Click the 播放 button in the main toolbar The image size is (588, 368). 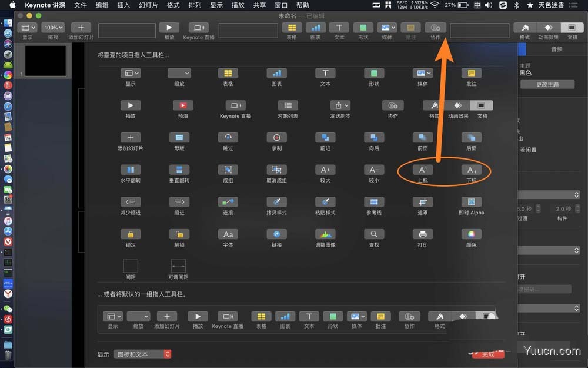pyautogui.click(x=169, y=28)
